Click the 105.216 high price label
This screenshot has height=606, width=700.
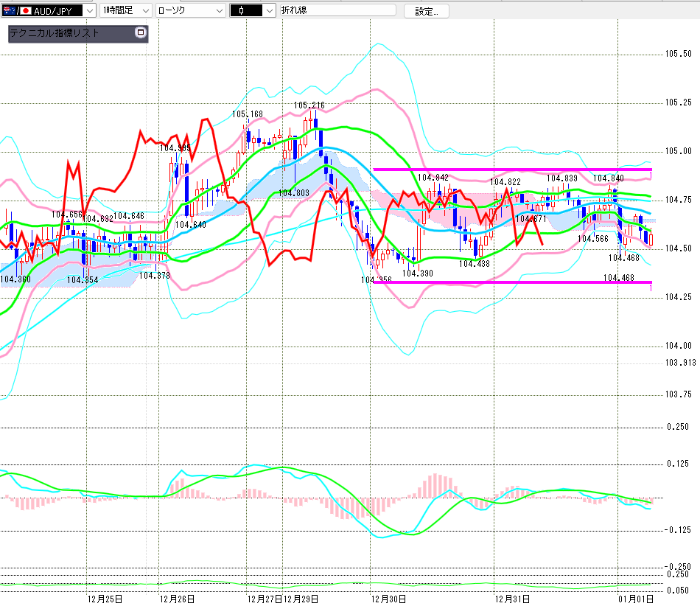pyautogui.click(x=309, y=105)
